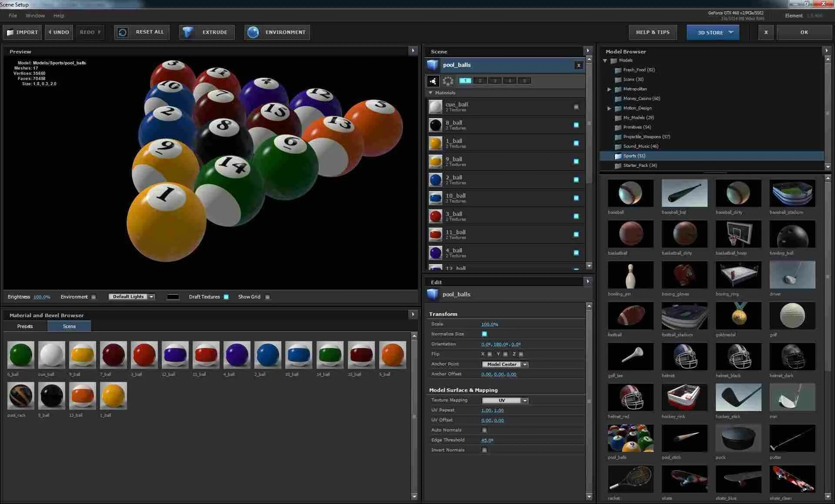Click the Help & Tips button
The width and height of the screenshot is (835, 504).
click(652, 32)
